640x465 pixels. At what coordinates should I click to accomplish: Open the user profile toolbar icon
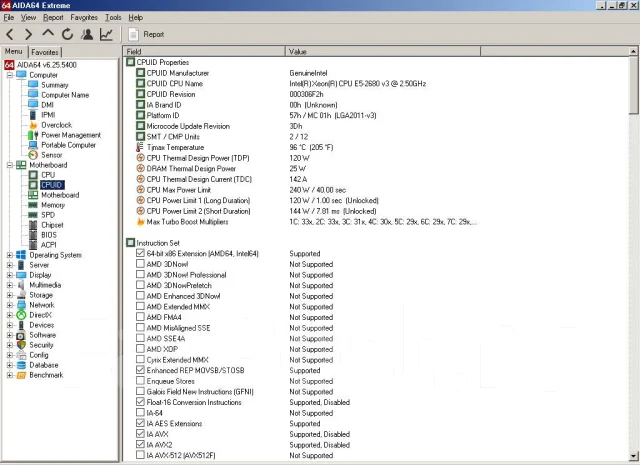coord(87,34)
